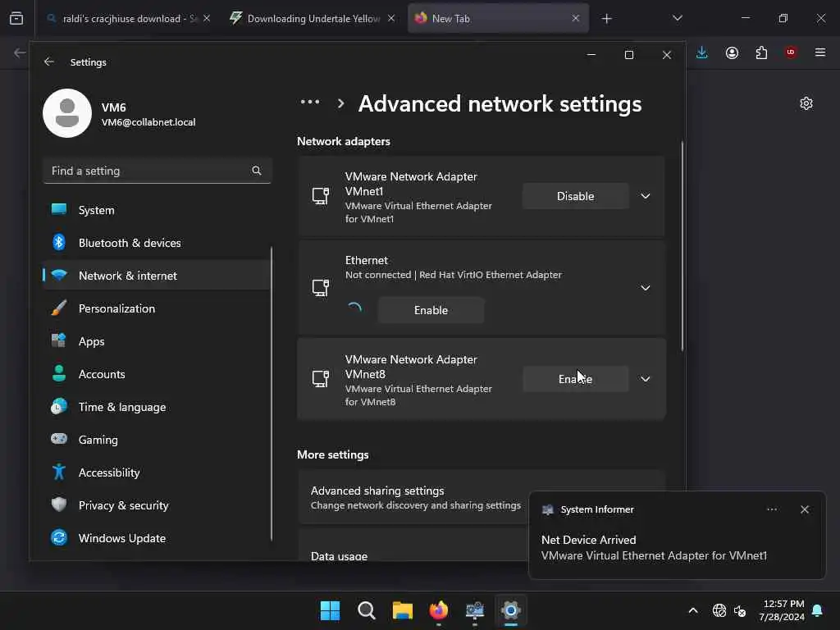Open the notification bell in tray
The image size is (840, 630).
(x=818, y=610)
